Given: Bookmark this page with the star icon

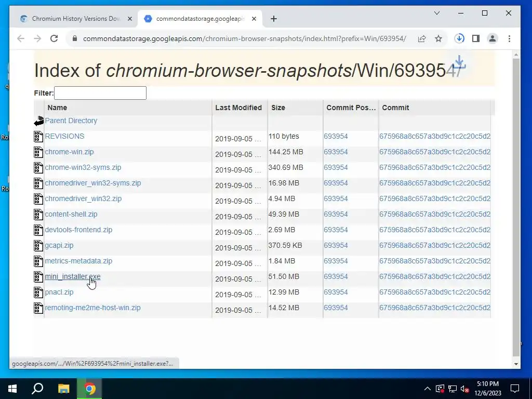Looking at the screenshot, I should click(x=438, y=38).
